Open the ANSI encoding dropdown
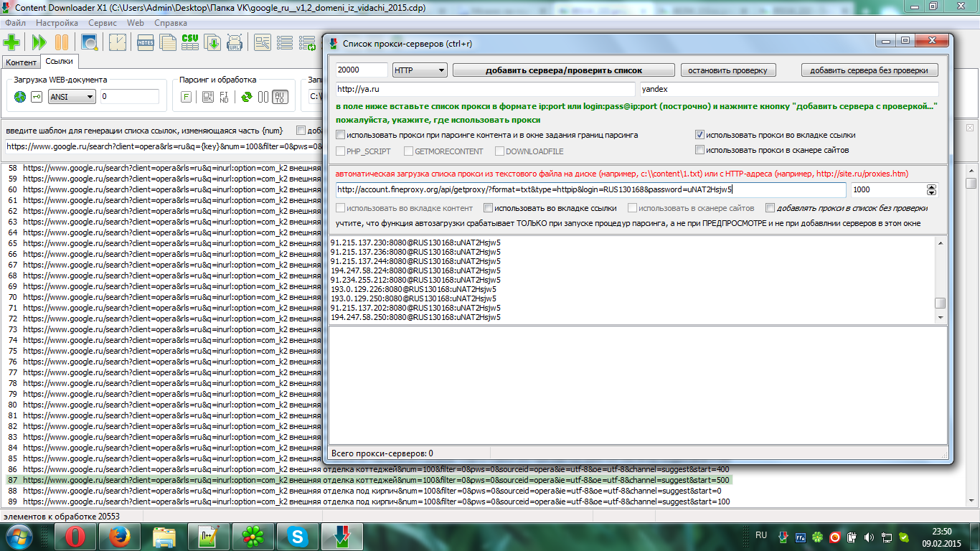 [x=72, y=97]
